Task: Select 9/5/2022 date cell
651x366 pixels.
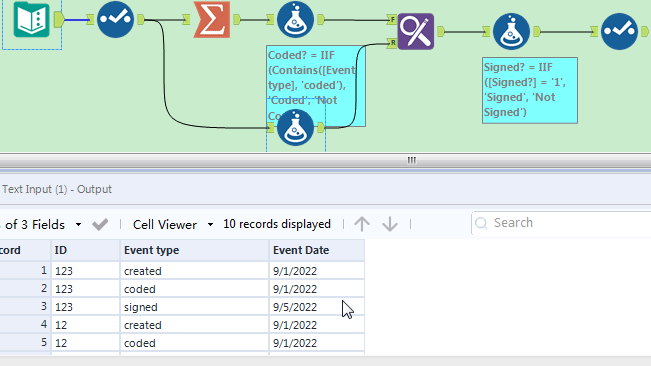Action: pyautogui.click(x=317, y=307)
